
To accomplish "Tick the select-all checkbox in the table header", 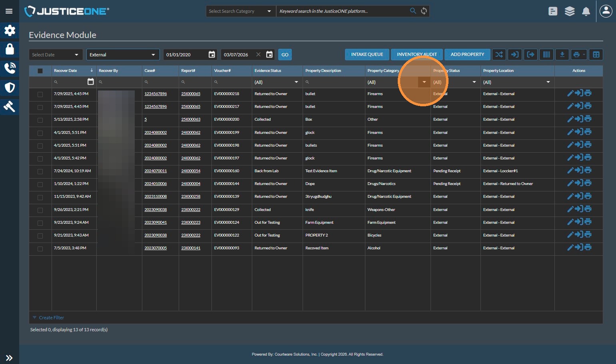I will [x=40, y=71].
